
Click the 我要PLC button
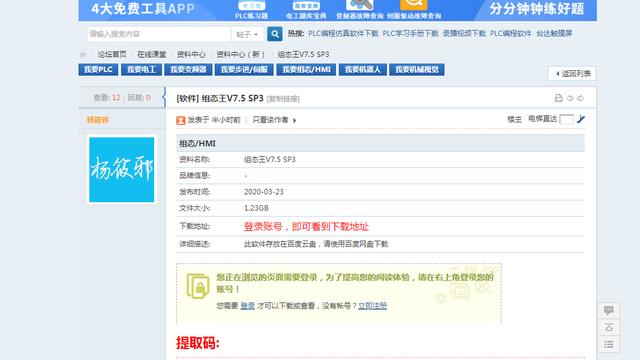click(x=98, y=69)
